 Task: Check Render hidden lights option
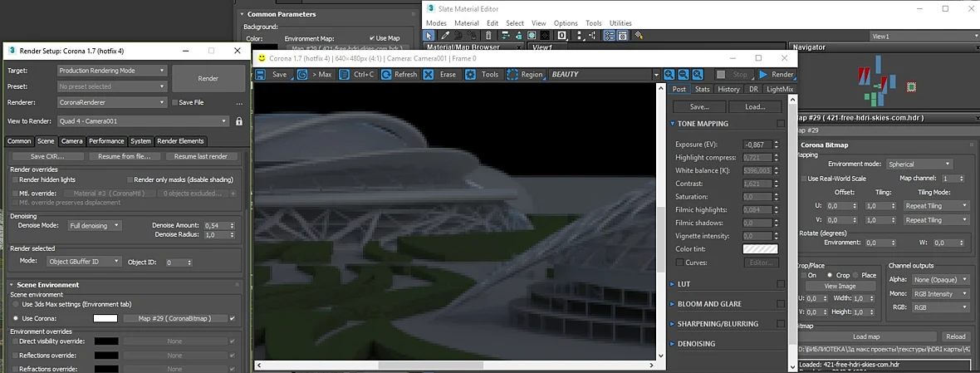coord(16,179)
